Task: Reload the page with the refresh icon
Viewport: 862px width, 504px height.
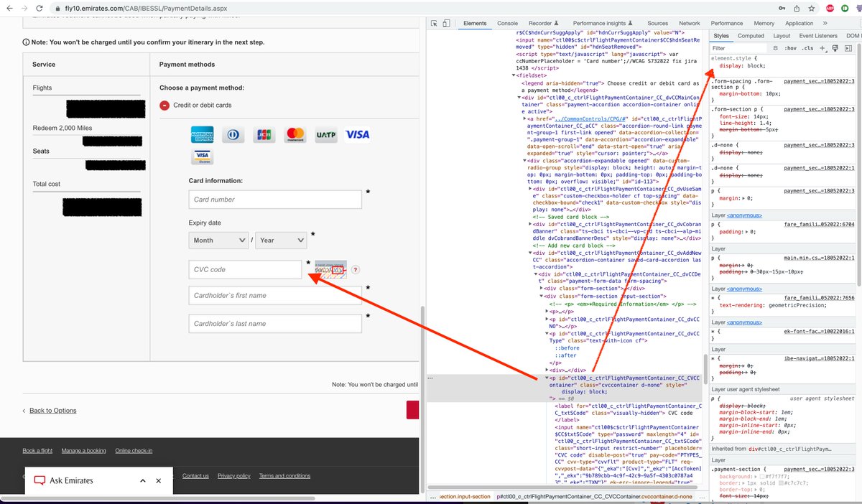Action: point(40,9)
